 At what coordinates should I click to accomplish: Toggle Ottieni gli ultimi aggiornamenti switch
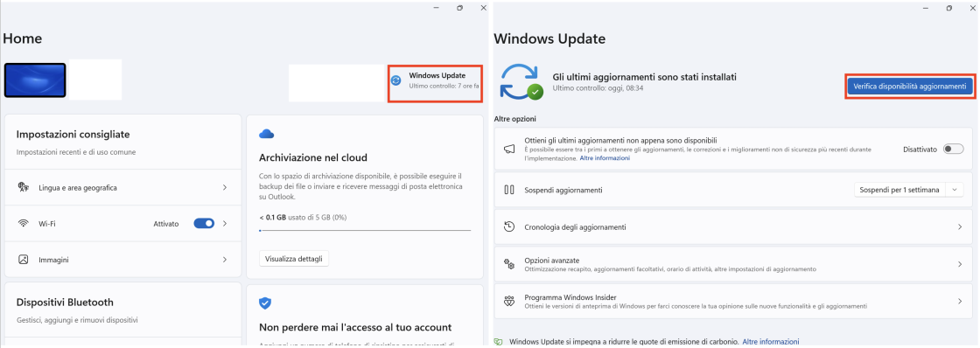[x=954, y=150]
